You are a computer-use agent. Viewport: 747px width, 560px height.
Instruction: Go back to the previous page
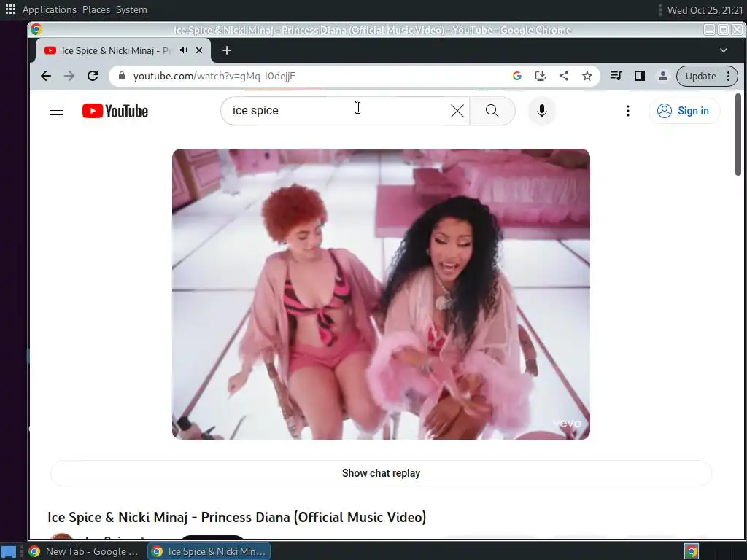[x=46, y=76]
